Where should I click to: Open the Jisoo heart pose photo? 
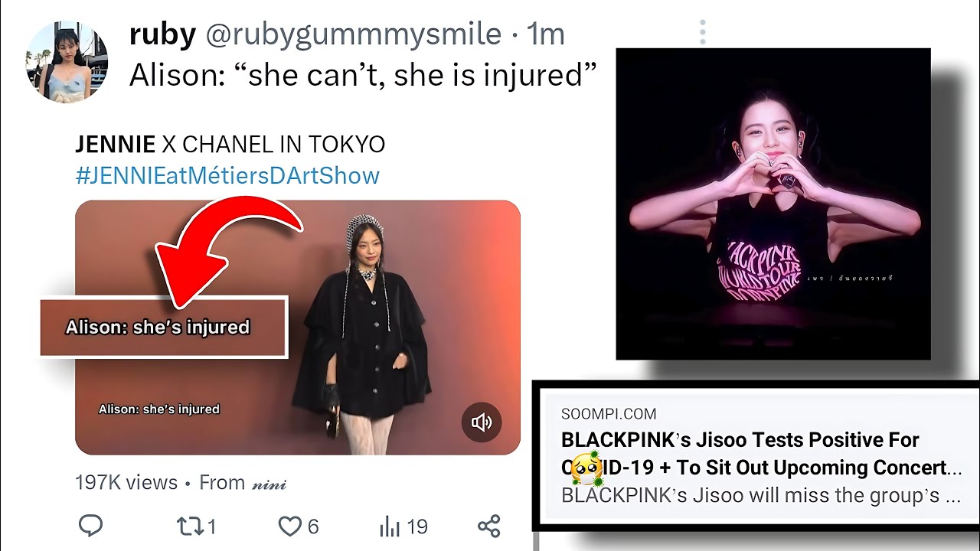pos(773,204)
